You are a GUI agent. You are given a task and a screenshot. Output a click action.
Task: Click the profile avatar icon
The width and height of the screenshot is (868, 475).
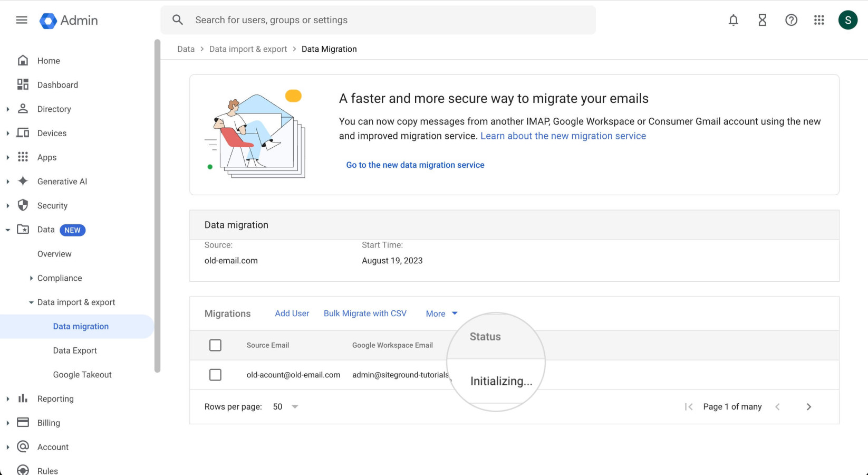coord(847,20)
